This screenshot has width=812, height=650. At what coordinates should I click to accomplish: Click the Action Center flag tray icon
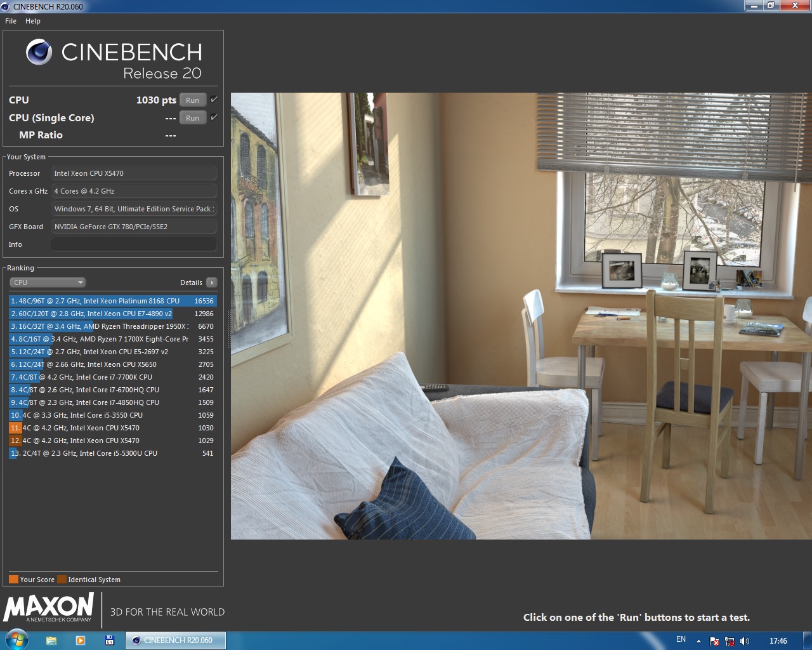[714, 641]
